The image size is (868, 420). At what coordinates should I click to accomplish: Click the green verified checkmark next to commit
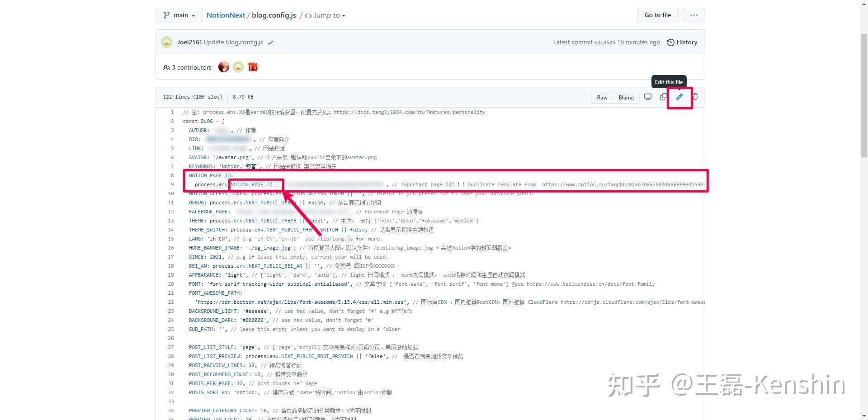[x=270, y=42]
